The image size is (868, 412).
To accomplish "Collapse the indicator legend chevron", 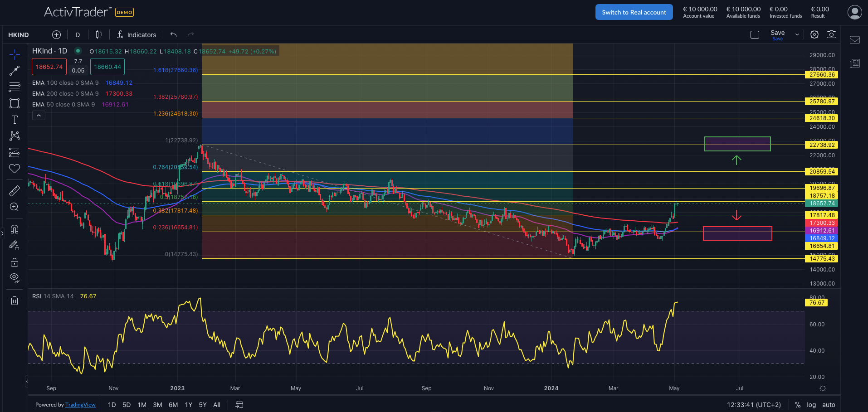I will pyautogui.click(x=39, y=116).
